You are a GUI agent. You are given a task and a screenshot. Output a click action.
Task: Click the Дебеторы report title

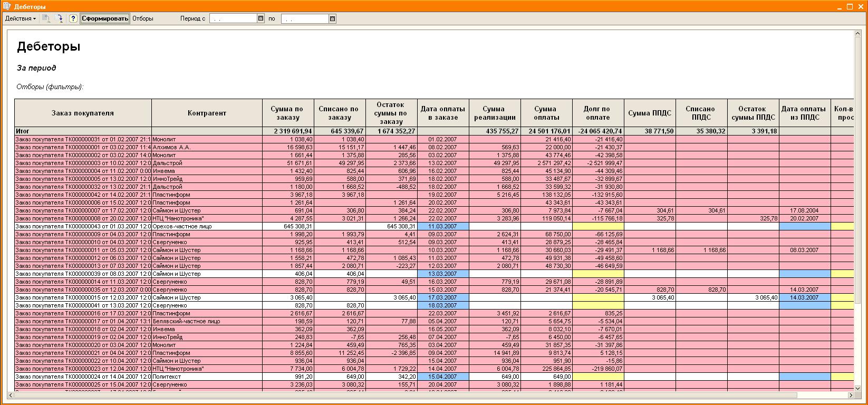click(x=49, y=46)
